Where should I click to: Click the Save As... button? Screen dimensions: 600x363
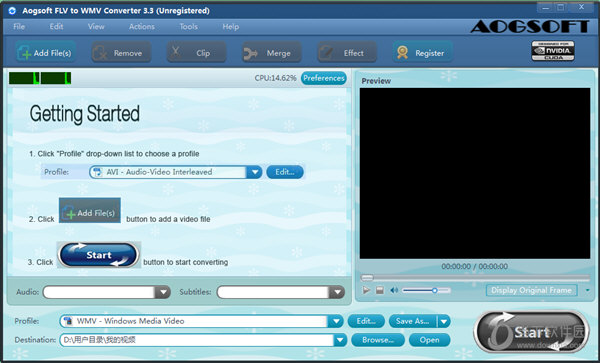[x=412, y=321]
